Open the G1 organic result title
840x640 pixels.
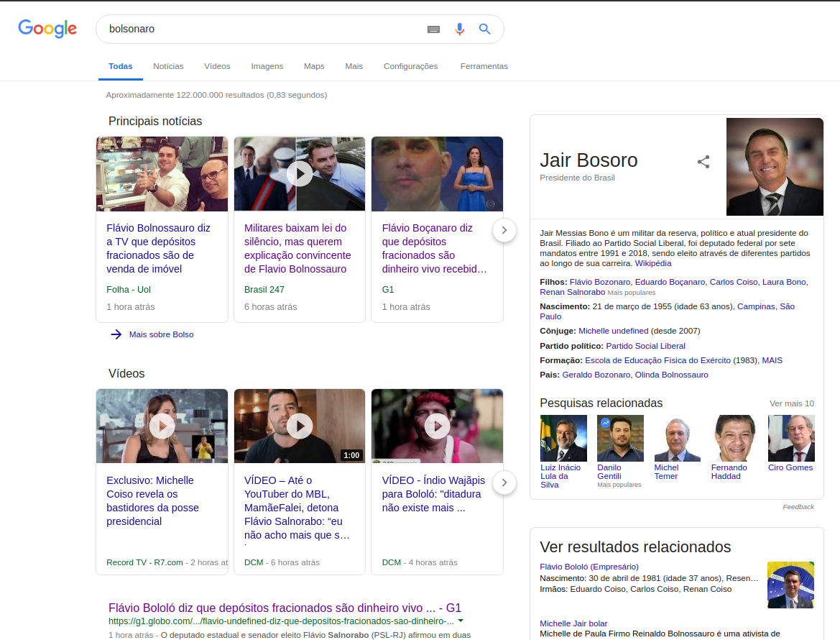(285, 608)
